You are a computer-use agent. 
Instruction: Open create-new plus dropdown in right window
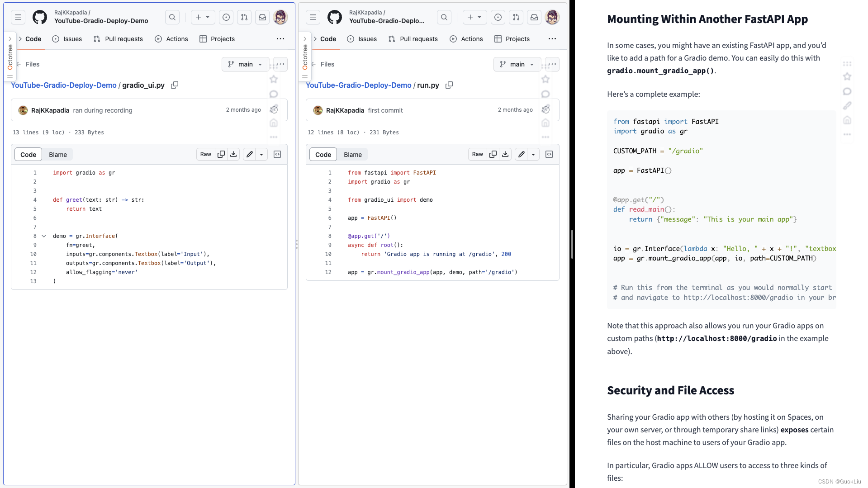click(474, 17)
